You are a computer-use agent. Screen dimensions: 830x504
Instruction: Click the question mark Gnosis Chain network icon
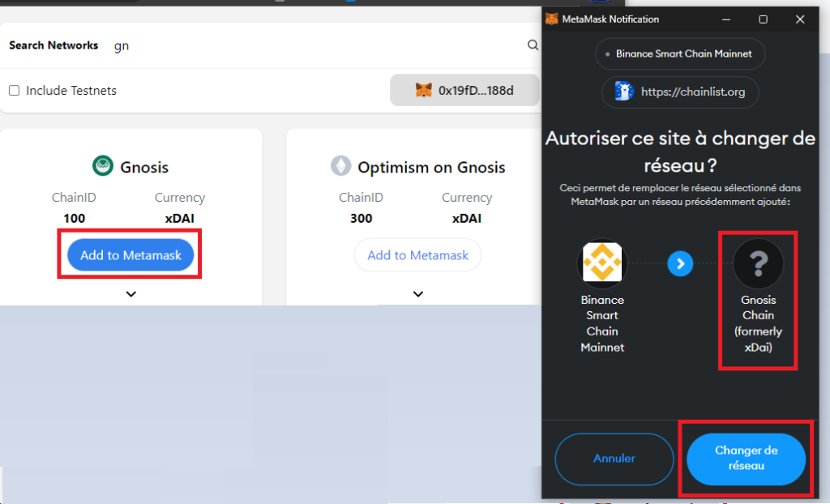(x=758, y=263)
